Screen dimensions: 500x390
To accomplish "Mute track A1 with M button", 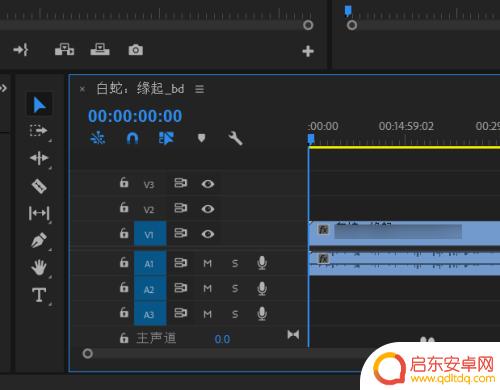I will [x=207, y=263].
